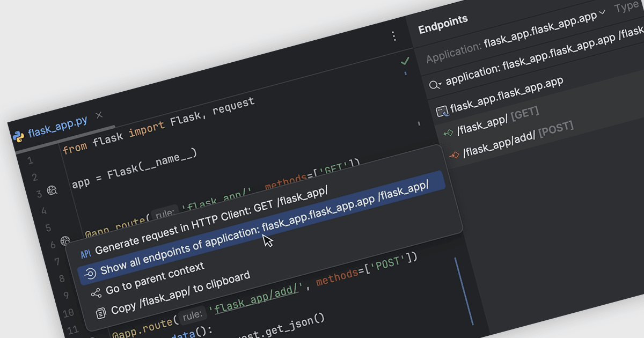Click the globe gutter icon on line 3
This screenshot has width=644, height=338.
(52, 189)
